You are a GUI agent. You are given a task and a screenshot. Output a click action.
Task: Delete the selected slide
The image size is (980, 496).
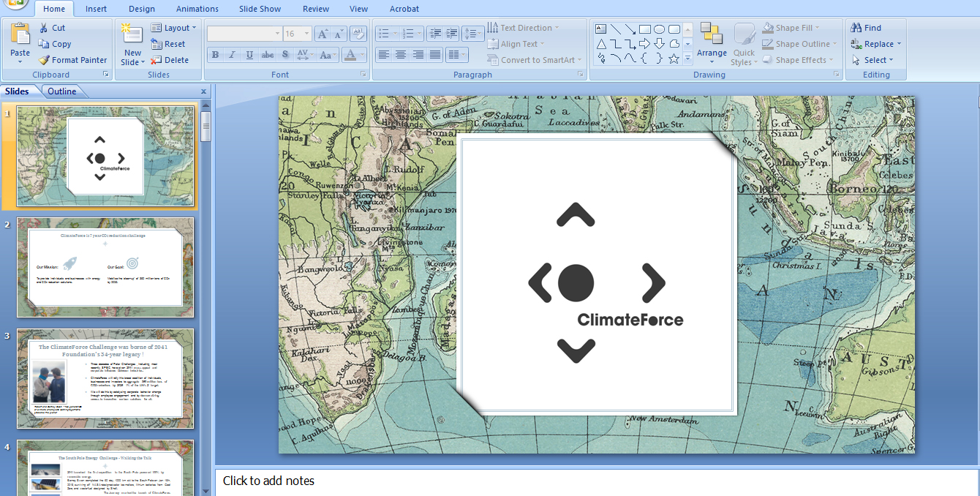(x=170, y=60)
